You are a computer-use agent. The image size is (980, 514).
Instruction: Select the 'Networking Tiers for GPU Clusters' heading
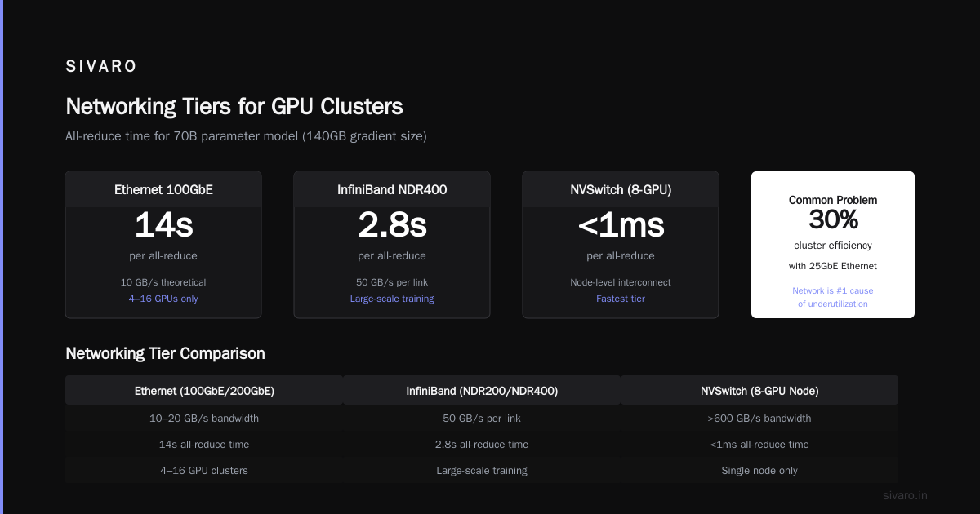(234, 107)
